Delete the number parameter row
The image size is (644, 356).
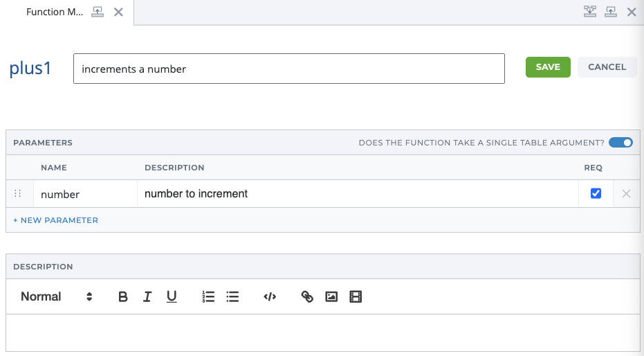(626, 194)
